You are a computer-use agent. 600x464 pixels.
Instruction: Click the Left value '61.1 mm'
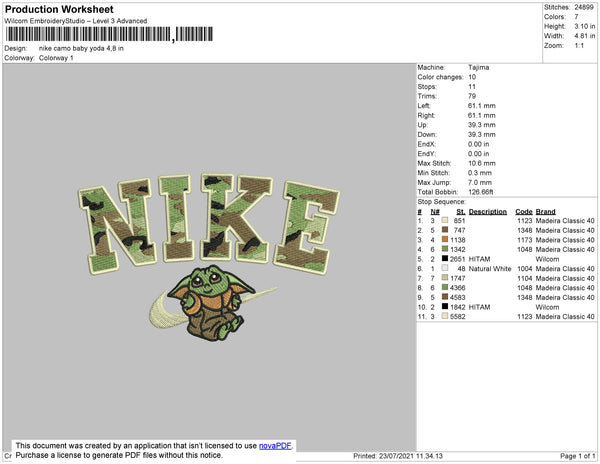click(x=481, y=106)
